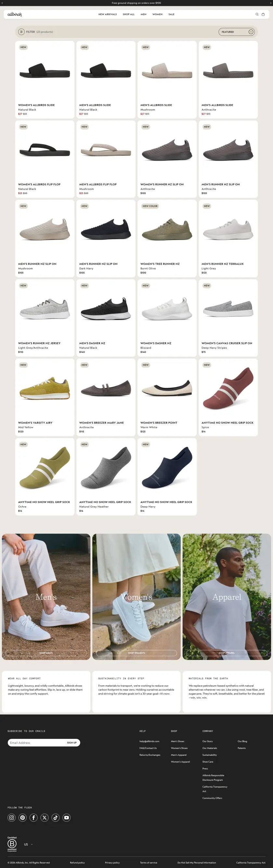This screenshot has width=273, height=868.
Task: Open Natural Grey Heather sock product
Action: coord(106,477)
